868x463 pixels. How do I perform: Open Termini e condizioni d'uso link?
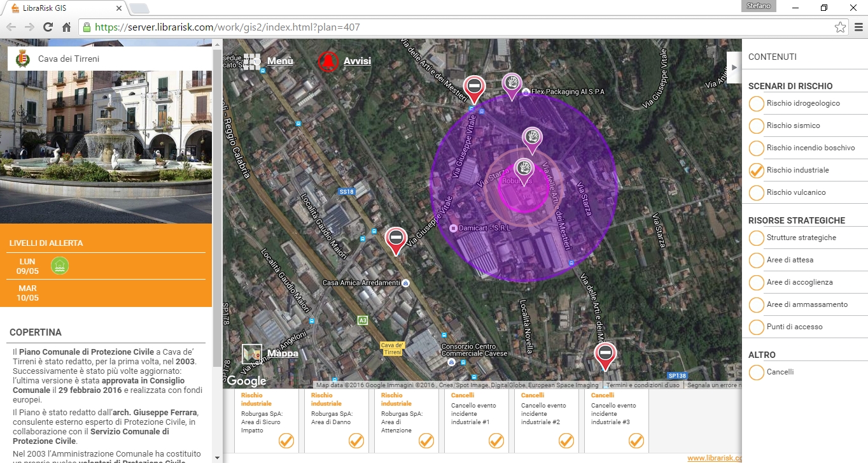click(x=643, y=385)
